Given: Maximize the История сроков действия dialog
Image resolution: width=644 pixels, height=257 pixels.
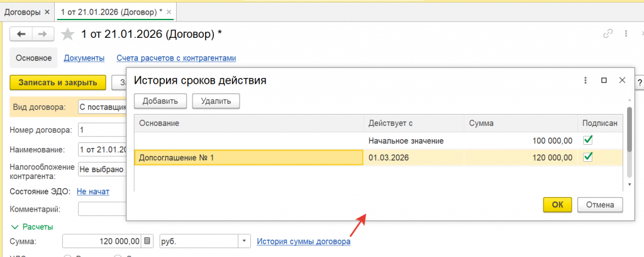Looking at the screenshot, I should tap(604, 81).
